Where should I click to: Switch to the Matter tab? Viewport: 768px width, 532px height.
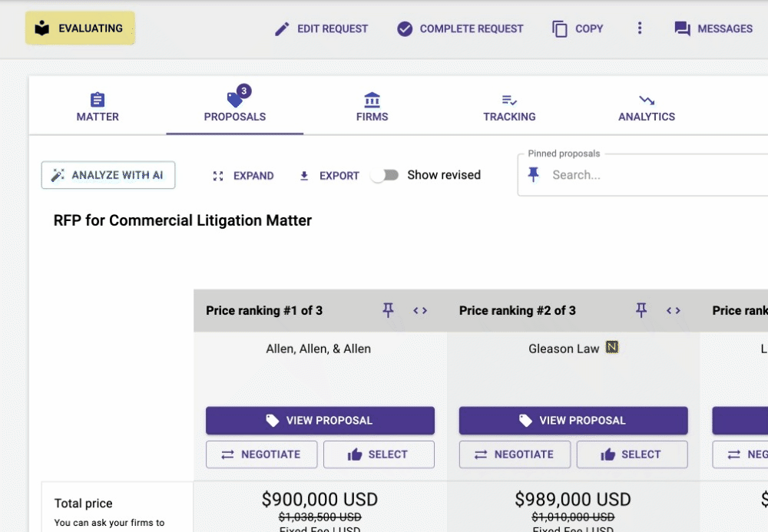pyautogui.click(x=98, y=107)
